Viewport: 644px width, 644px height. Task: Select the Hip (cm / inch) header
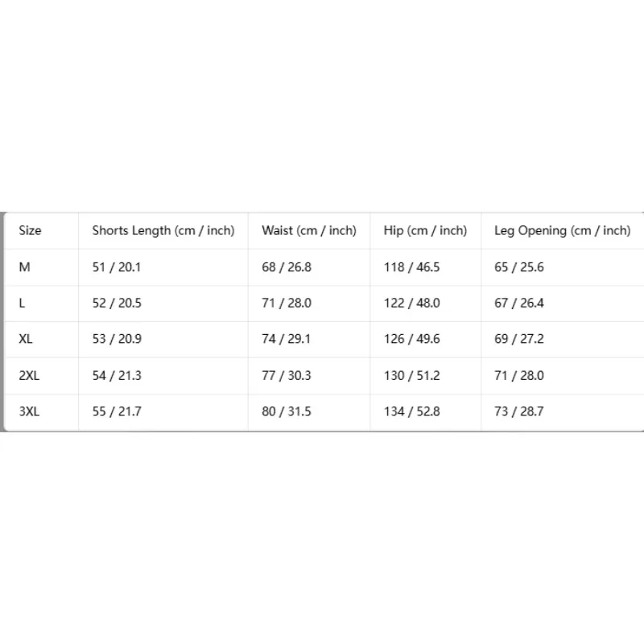tap(425, 230)
